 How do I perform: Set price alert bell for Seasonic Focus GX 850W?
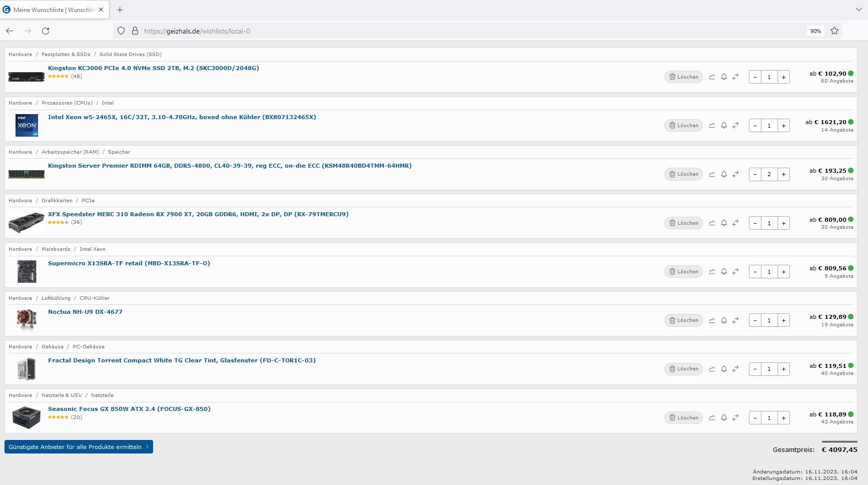724,418
